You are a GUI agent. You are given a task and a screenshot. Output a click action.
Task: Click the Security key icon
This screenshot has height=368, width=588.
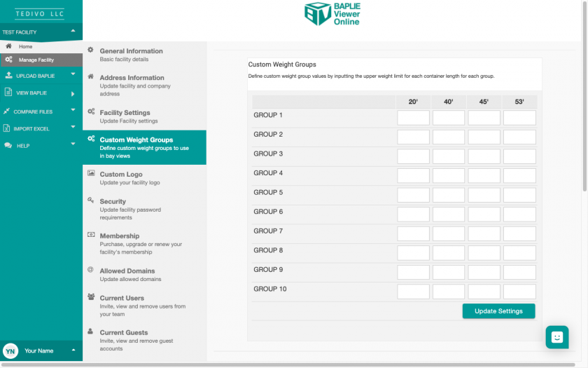pos(91,200)
